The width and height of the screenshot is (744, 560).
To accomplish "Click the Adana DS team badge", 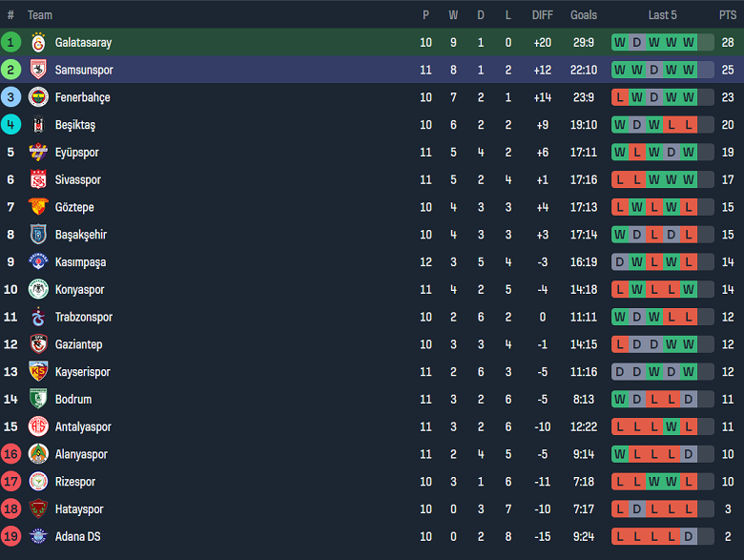I will [x=38, y=536].
